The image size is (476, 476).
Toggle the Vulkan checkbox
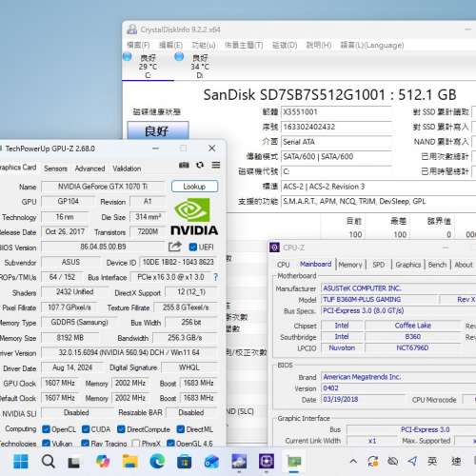tap(46, 443)
